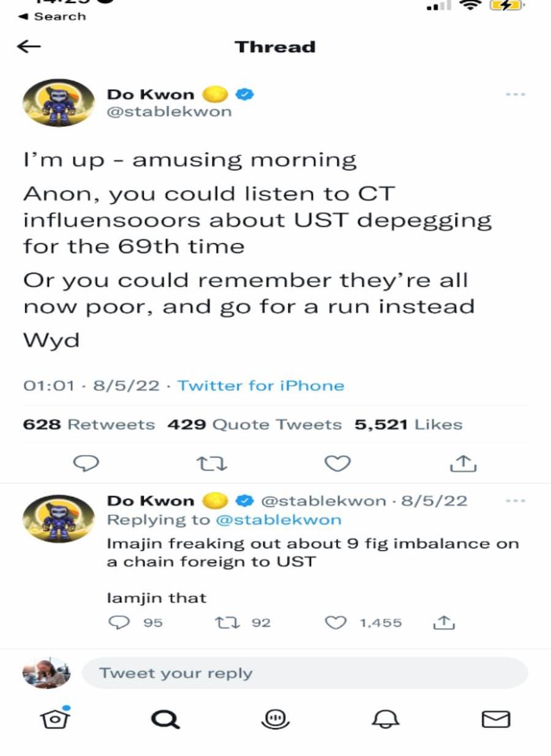Share the reply tweet

[443, 622]
